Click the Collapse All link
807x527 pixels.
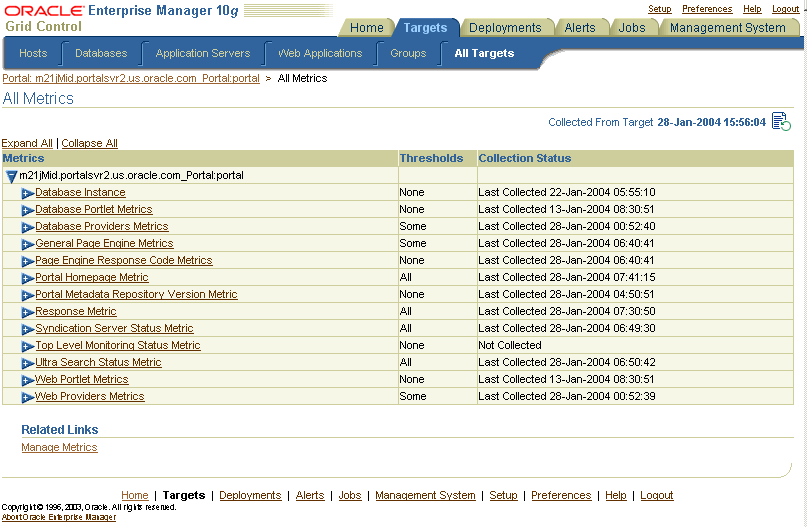click(x=90, y=143)
